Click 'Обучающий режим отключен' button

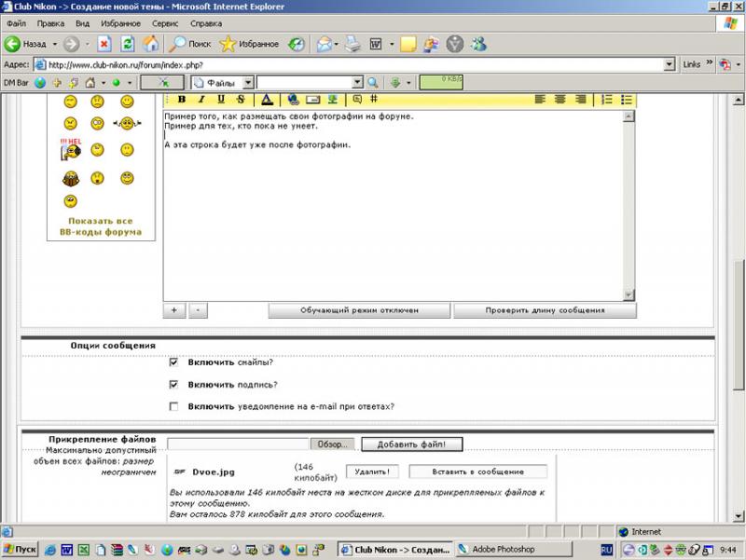(359, 310)
